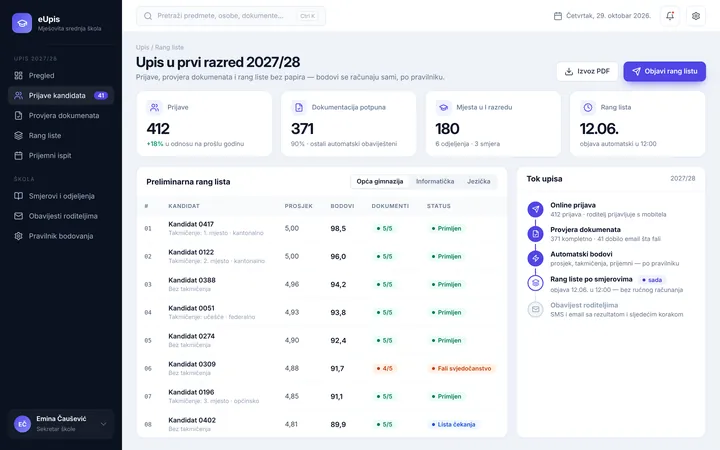Click the Upis breadcrumb link

pyautogui.click(x=142, y=47)
